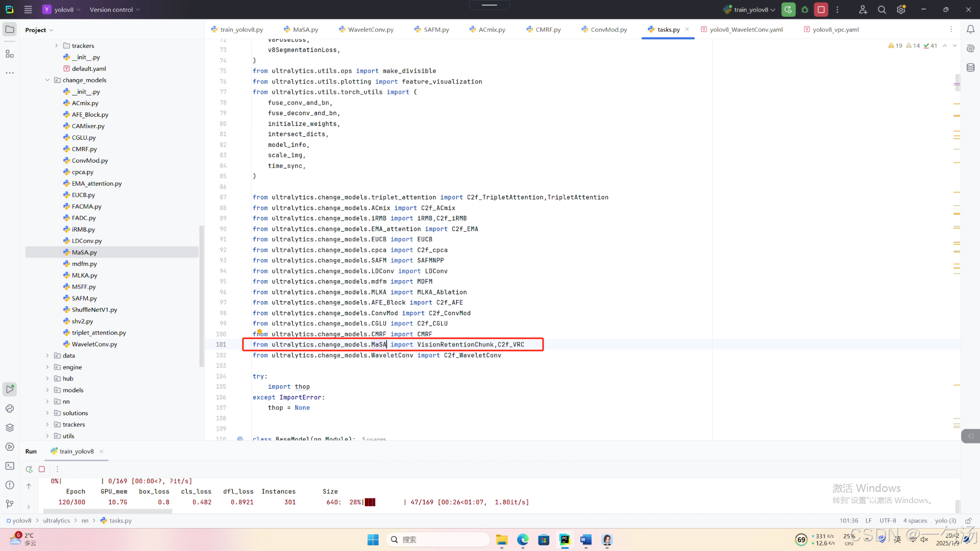Open the Database tool window icon

(x=970, y=67)
